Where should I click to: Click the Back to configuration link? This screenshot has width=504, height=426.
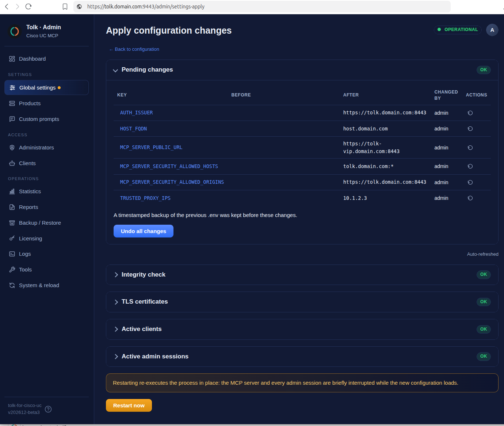134,49
